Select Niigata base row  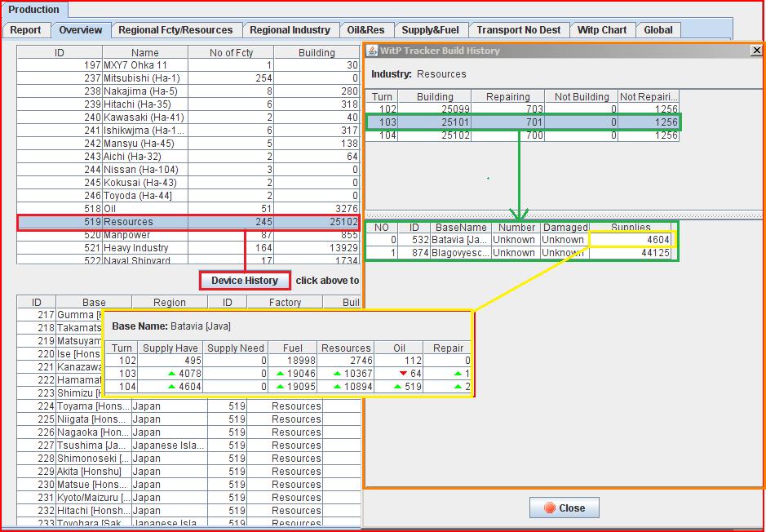(x=188, y=419)
